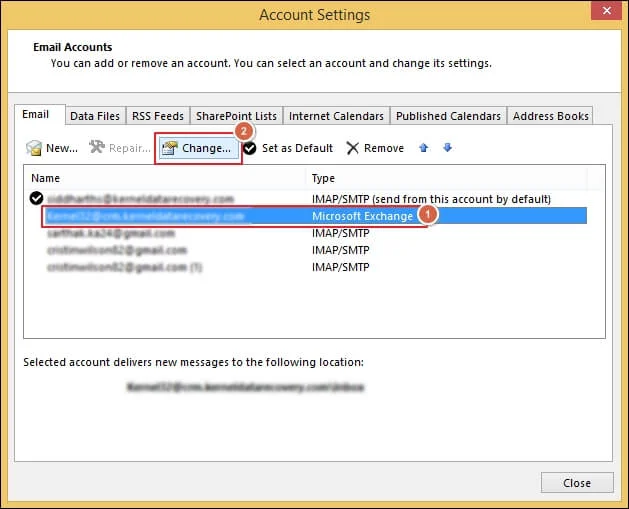This screenshot has width=629, height=509.
Task: Click the Change account icon
Action: pos(169,148)
